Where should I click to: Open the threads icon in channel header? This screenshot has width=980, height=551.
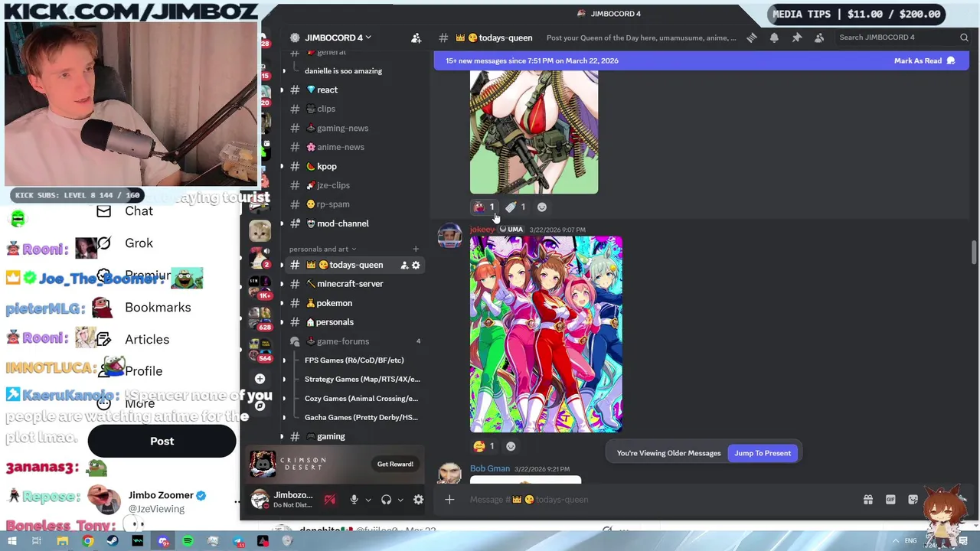coord(752,37)
